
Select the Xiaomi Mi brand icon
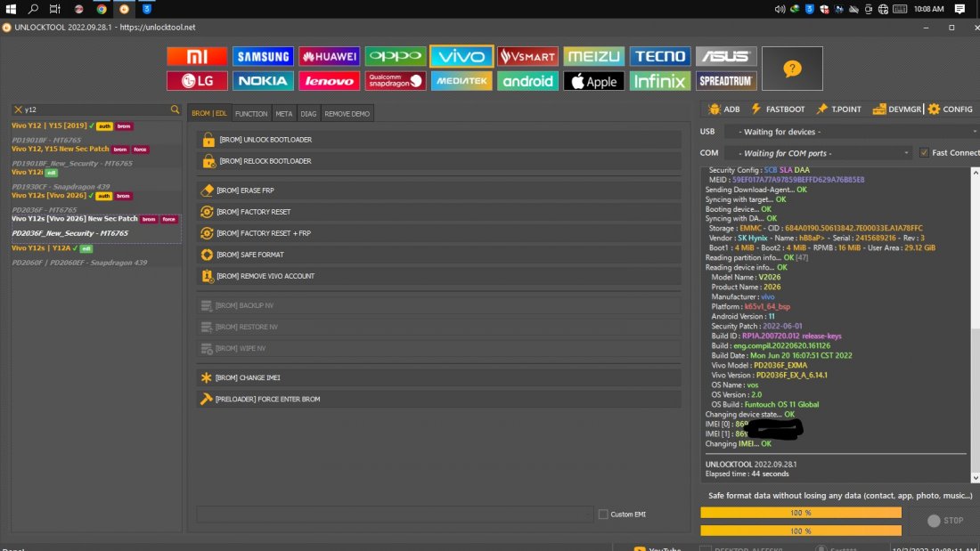[x=197, y=56]
